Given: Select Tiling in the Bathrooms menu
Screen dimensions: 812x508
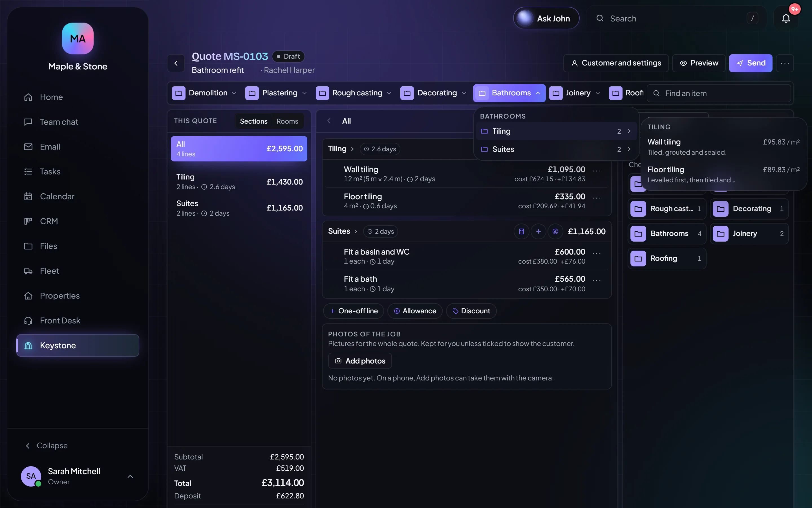Looking at the screenshot, I should tap(556, 131).
